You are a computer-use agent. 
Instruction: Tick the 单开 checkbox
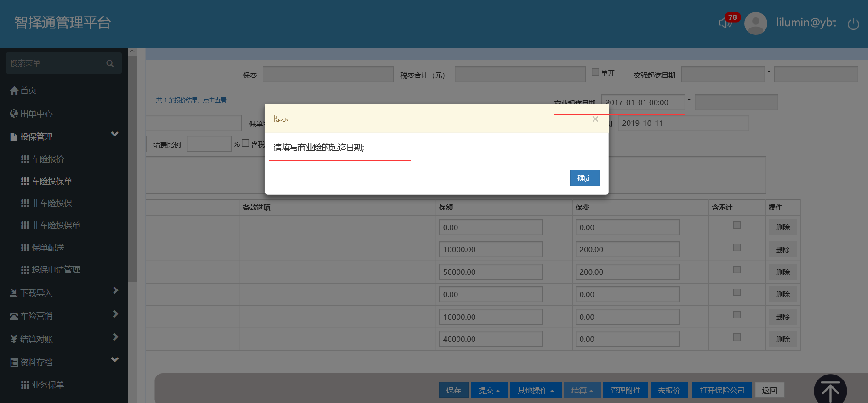click(x=595, y=72)
